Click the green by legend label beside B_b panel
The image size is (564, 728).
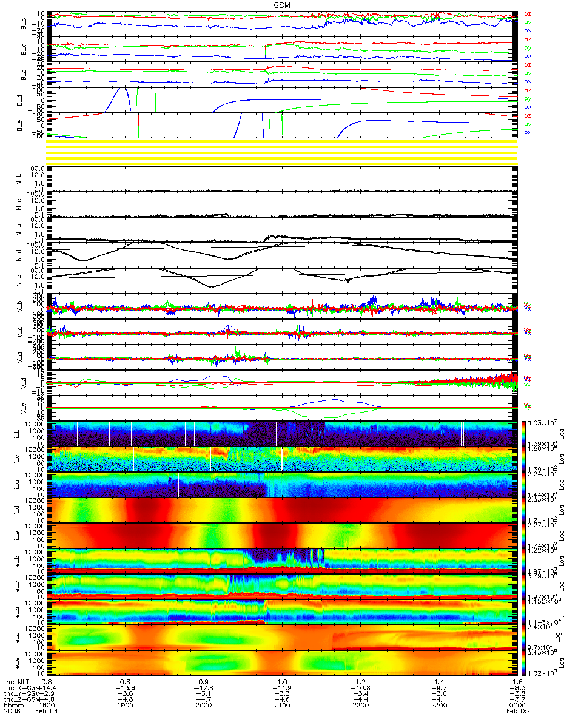pos(528,22)
